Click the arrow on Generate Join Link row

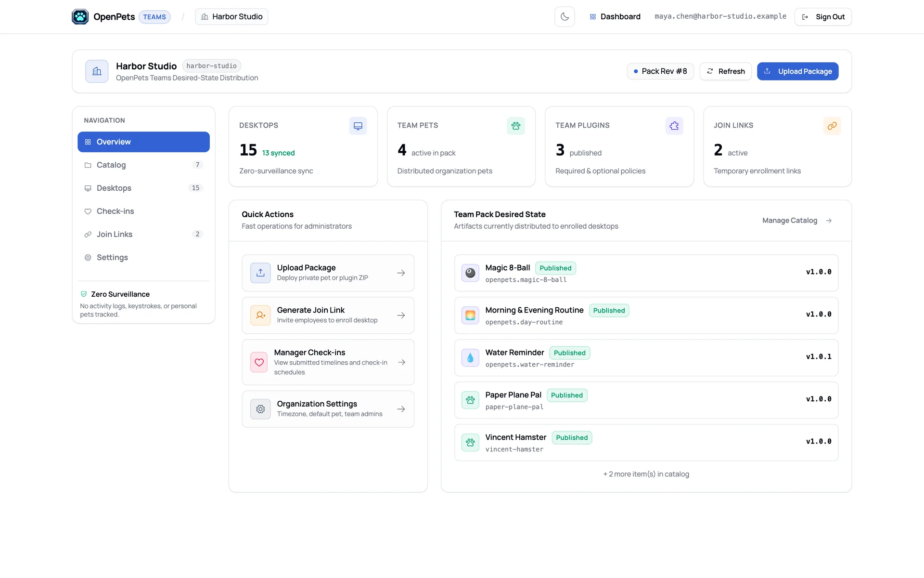pyautogui.click(x=401, y=315)
